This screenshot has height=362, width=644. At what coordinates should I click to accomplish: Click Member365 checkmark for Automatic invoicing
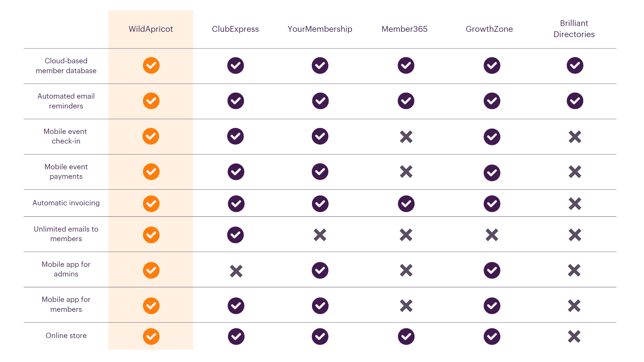(406, 204)
